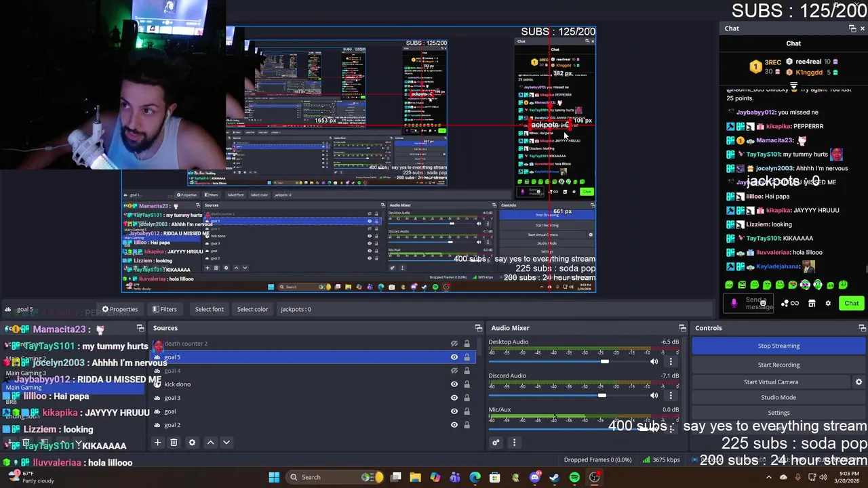Screen dimensions: 868x488
Task: Click Select font button
Action: tap(210, 309)
